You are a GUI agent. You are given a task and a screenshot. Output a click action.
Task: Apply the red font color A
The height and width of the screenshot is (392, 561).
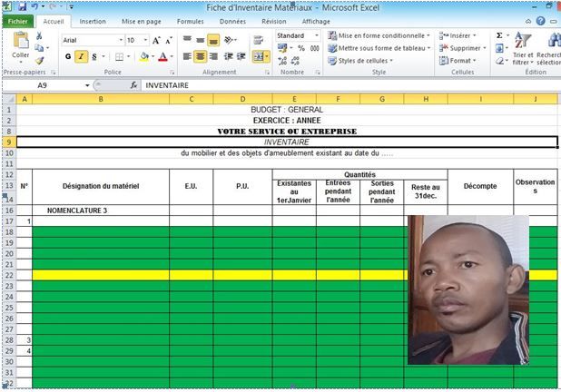[162, 56]
